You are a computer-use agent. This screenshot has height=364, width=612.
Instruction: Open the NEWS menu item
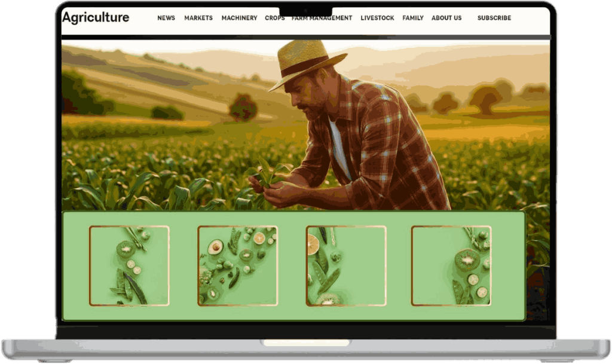tap(166, 18)
